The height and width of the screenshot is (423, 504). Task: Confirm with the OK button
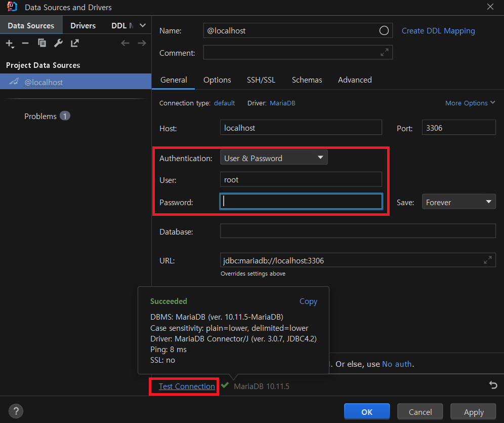point(367,411)
